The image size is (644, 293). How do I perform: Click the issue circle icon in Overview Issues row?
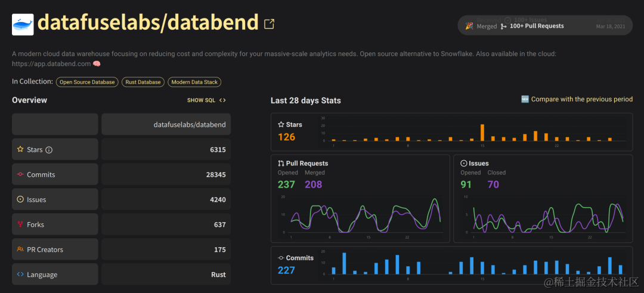click(20, 200)
